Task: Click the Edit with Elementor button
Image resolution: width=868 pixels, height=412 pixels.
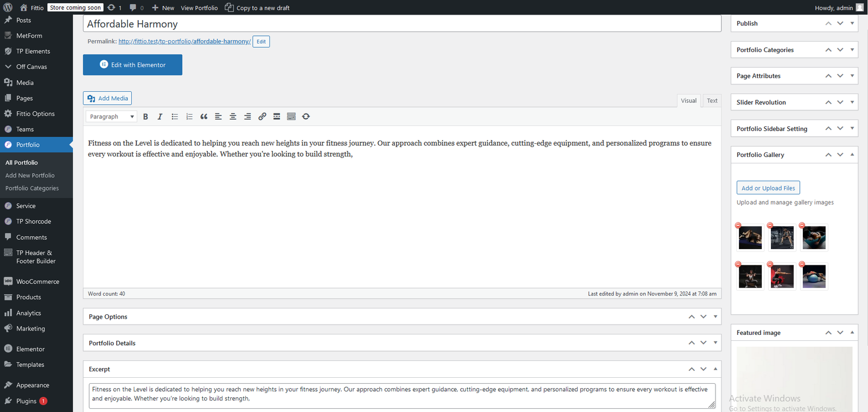Action: pyautogui.click(x=132, y=65)
